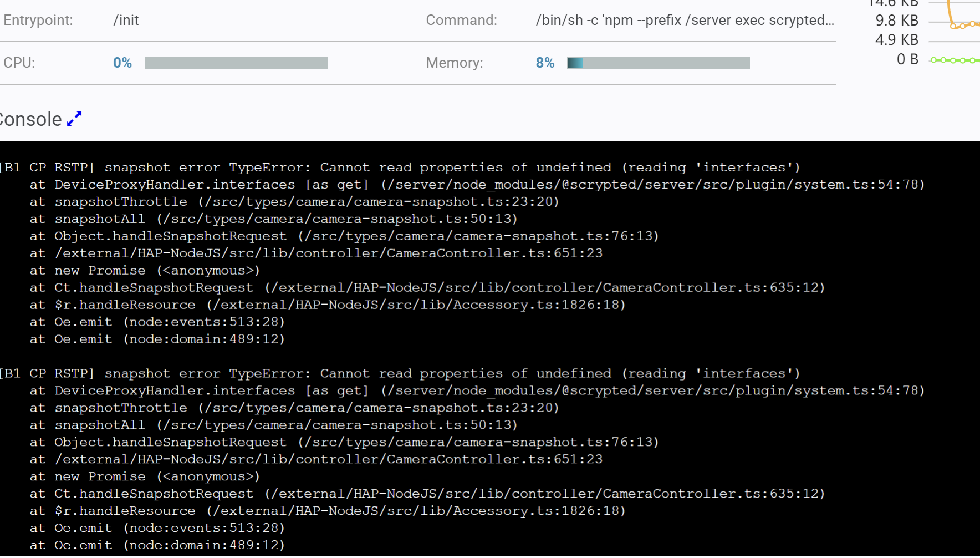The image size is (980, 558).
Task: Select the Entrypoint label
Action: pos(38,20)
